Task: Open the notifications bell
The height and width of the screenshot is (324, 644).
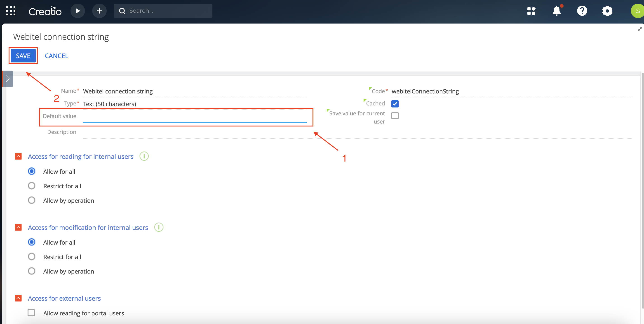Action: pyautogui.click(x=557, y=11)
